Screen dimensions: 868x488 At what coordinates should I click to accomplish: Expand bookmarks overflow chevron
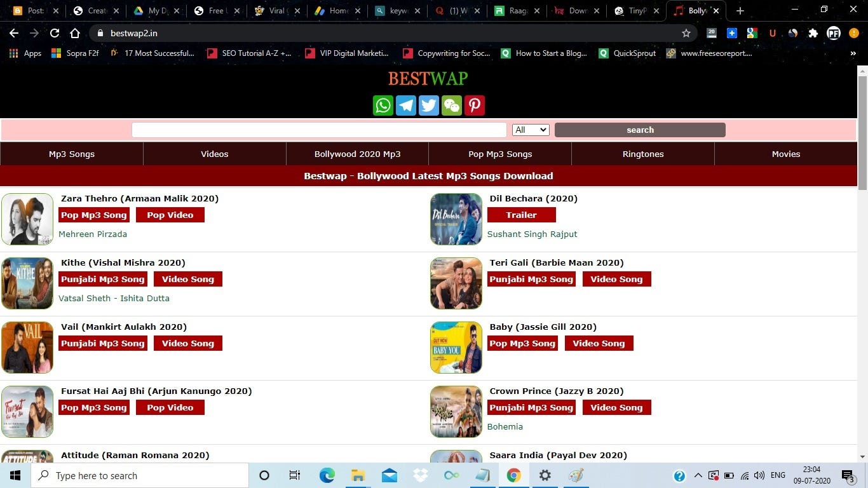click(x=853, y=53)
